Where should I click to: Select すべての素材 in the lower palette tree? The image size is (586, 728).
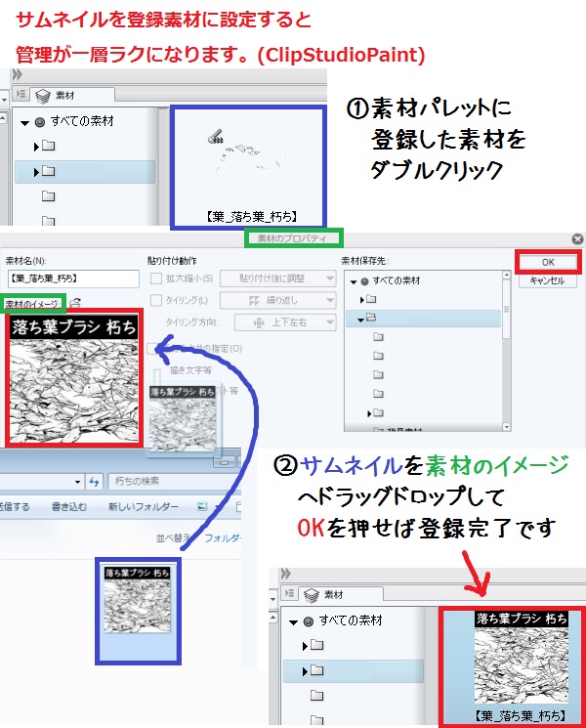click(351, 621)
